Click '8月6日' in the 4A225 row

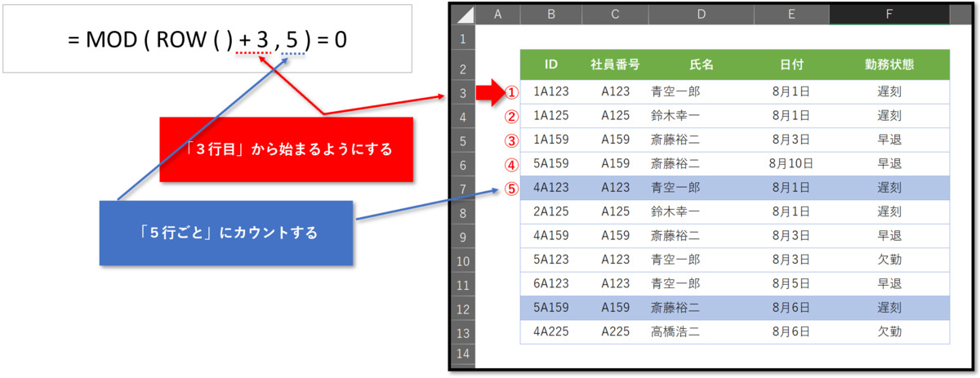(792, 331)
